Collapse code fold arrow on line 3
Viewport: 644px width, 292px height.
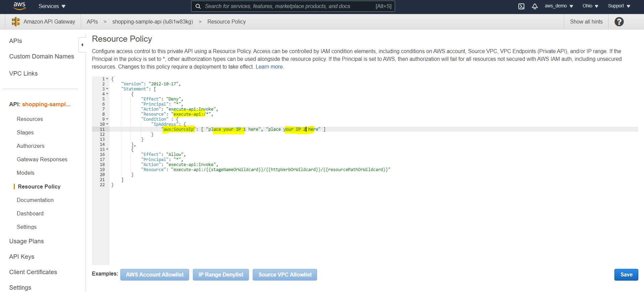[x=107, y=89]
